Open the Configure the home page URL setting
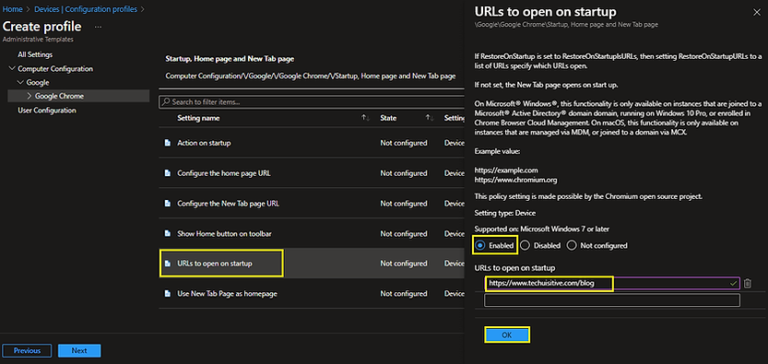Screen dimensions: 768x364 pos(224,173)
